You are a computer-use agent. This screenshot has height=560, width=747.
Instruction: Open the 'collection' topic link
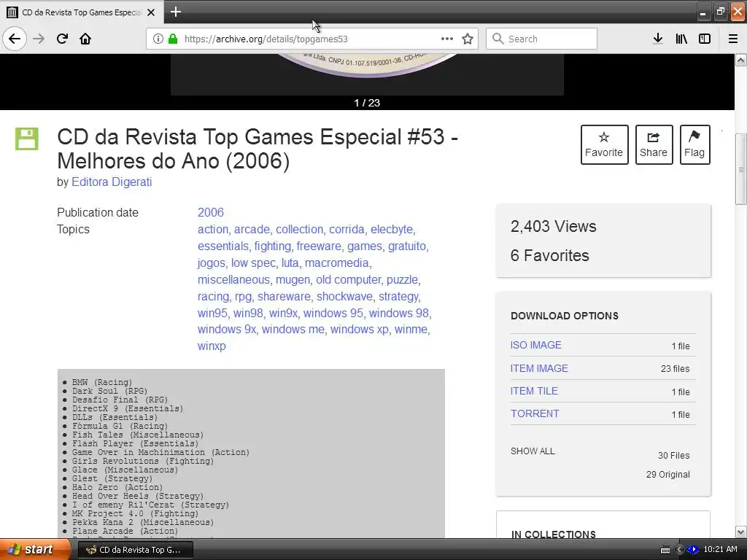pos(299,230)
